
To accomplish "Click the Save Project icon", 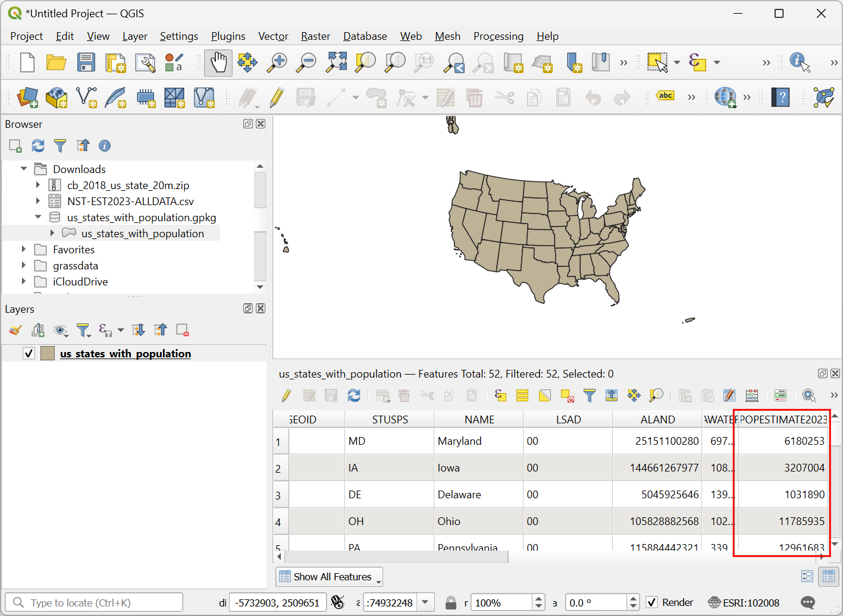I will click(x=86, y=62).
